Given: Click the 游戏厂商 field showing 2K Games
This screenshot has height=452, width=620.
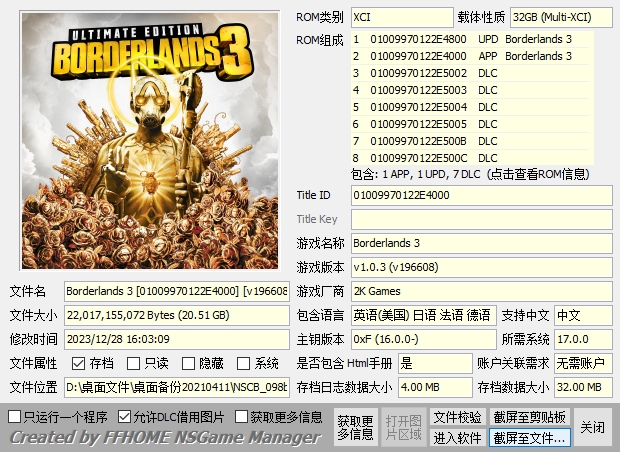Looking at the screenshot, I should (x=481, y=291).
